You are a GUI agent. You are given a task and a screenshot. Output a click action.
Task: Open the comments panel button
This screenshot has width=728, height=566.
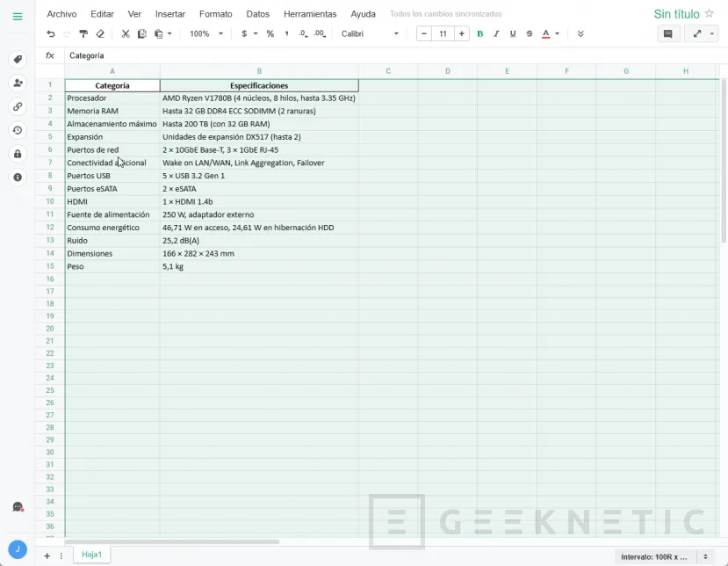[x=667, y=34]
